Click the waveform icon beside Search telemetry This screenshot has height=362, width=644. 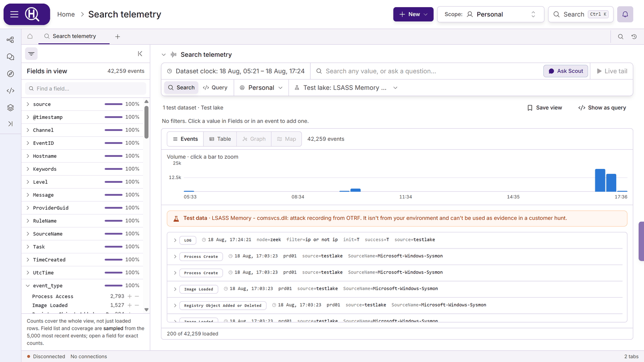pyautogui.click(x=174, y=55)
